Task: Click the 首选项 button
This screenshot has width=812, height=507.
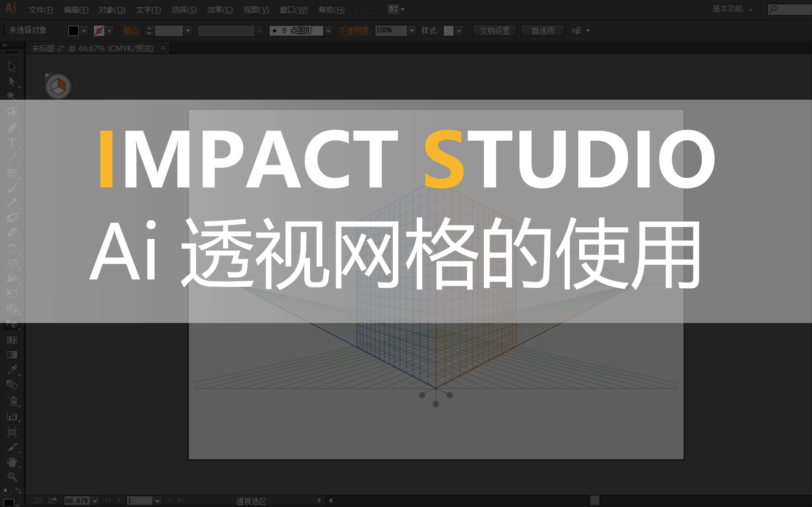Action: click(543, 30)
